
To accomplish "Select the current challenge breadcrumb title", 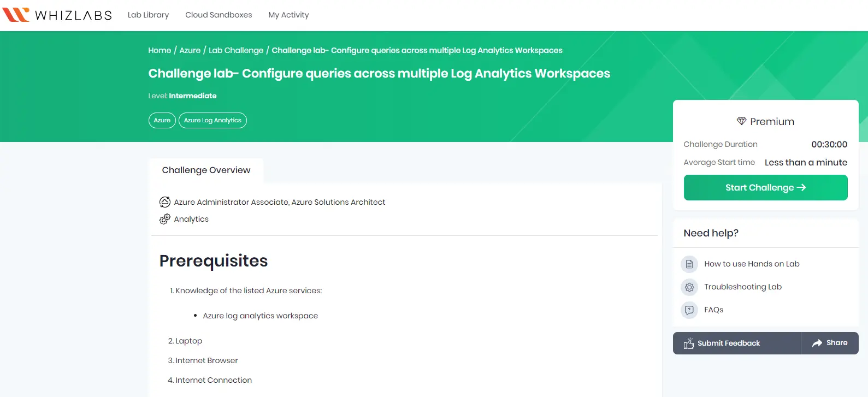I will [417, 50].
